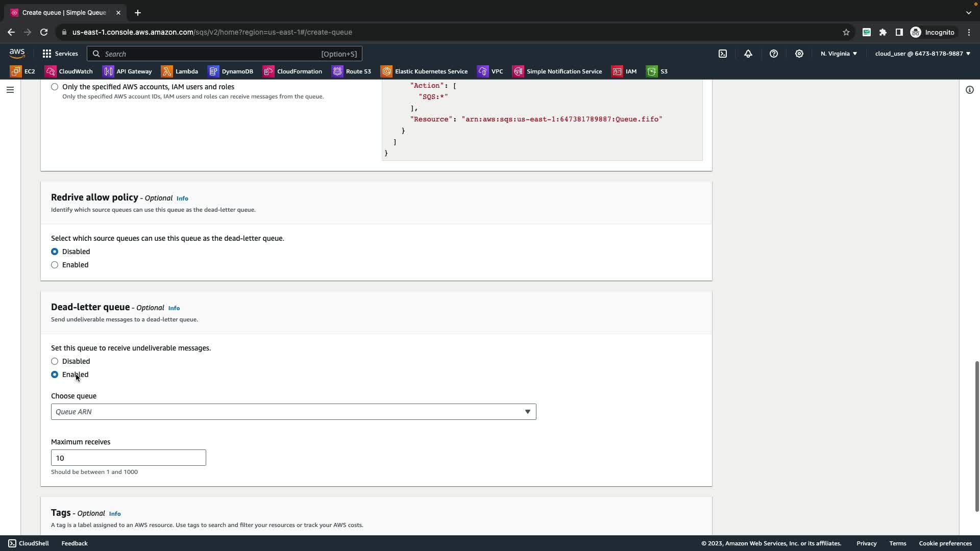Click the Feedback link in footer
The image size is (980, 551).
[75, 543]
